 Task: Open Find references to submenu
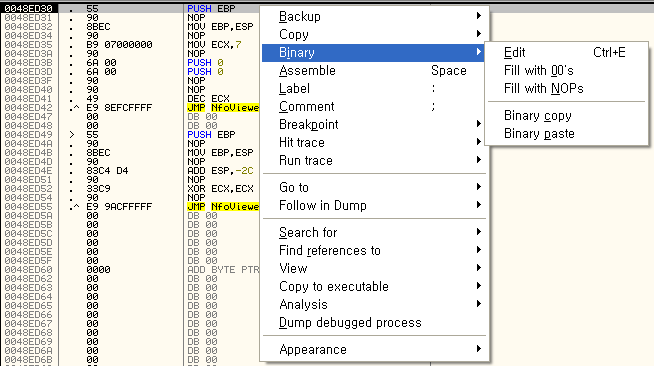click(373, 250)
